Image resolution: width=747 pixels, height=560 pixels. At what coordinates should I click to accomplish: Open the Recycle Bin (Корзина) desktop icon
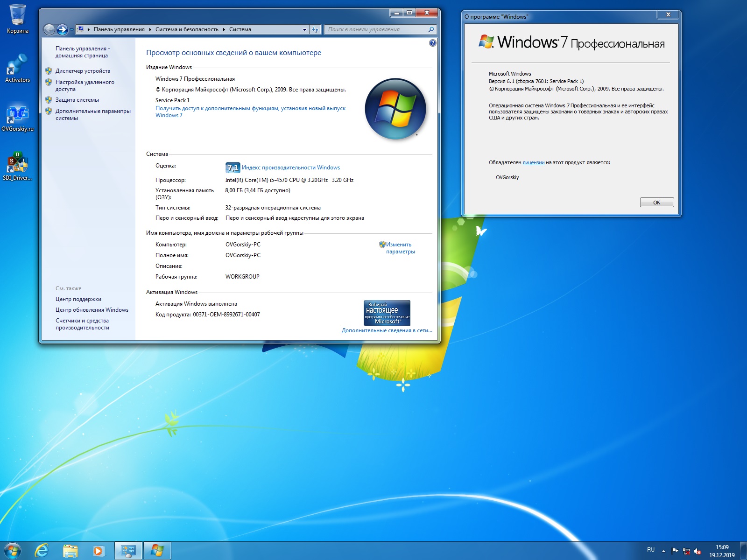point(18,19)
